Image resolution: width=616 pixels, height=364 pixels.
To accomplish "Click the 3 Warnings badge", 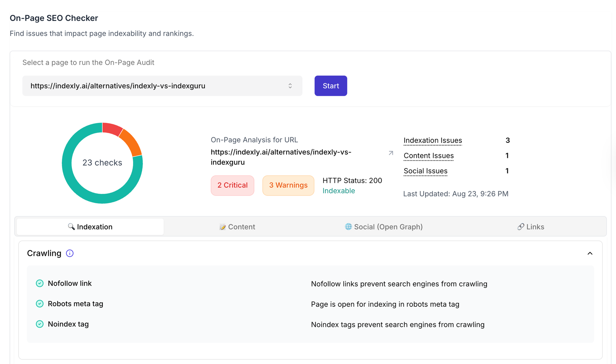I will [288, 185].
